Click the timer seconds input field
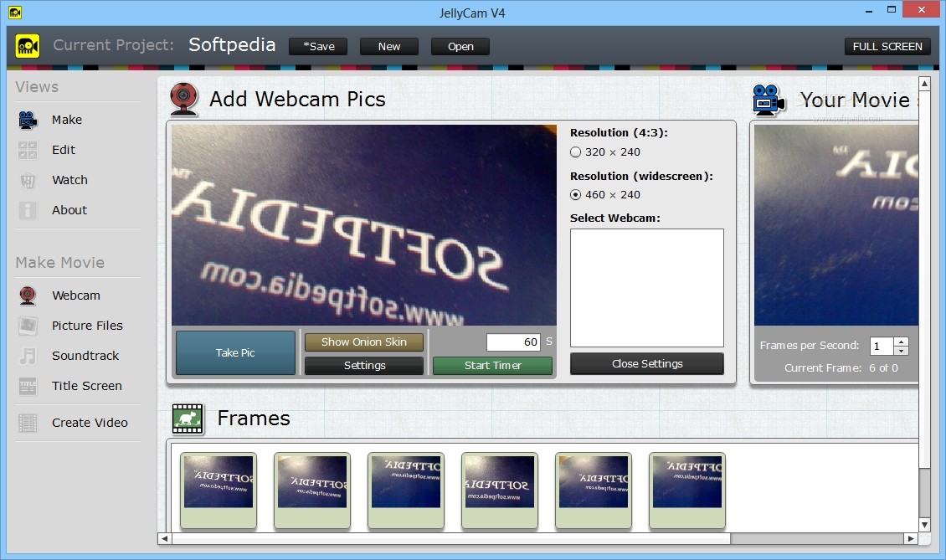The height and width of the screenshot is (560, 946). [x=513, y=342]
